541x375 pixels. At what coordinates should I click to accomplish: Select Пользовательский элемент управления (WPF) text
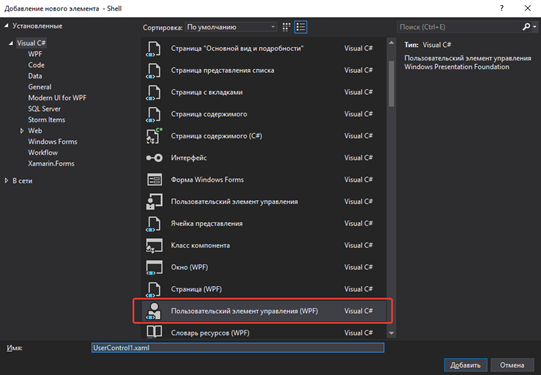(x=244, y=311)
